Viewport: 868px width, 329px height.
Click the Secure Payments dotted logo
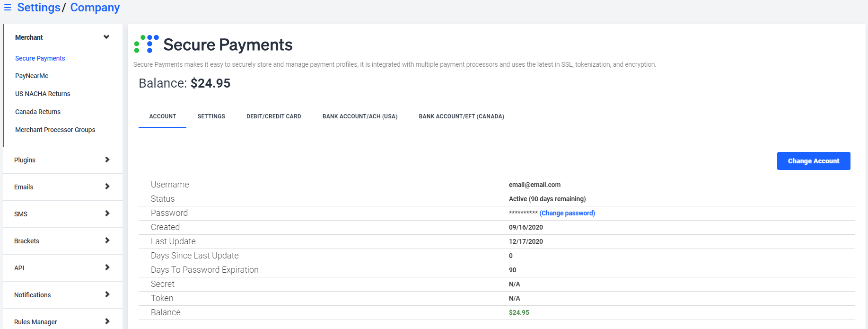147,44
